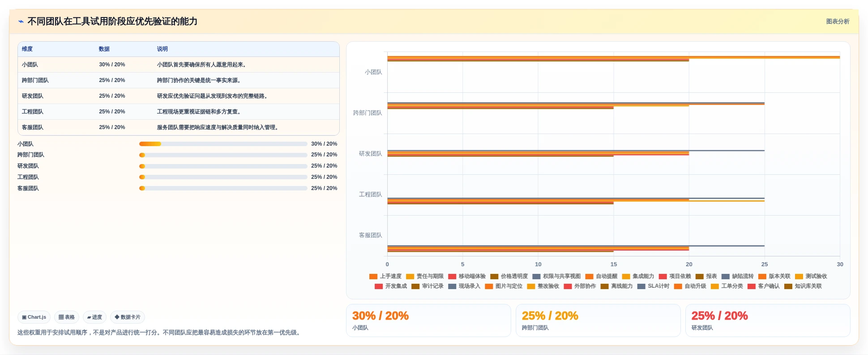Click the SLA计时 legend entry
Screen dimensions: 868x355
click(653, 286)
